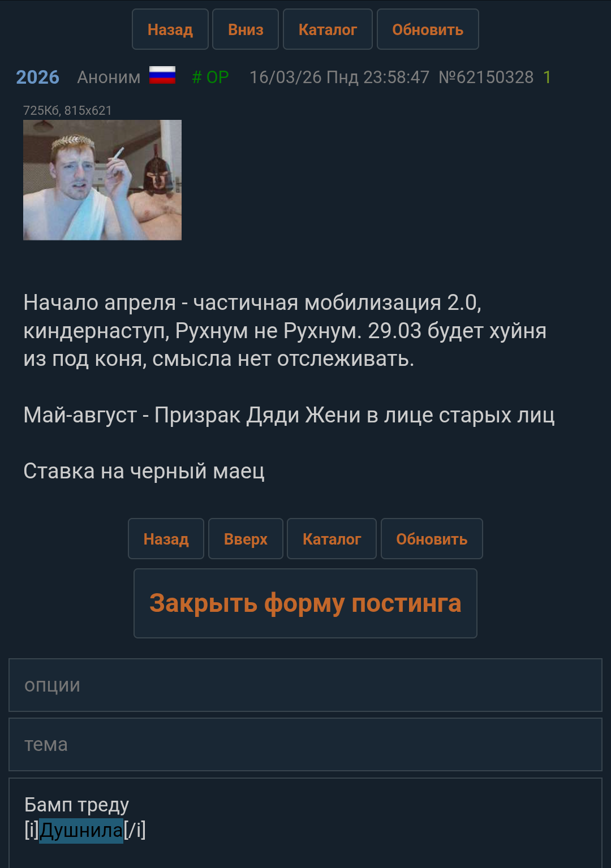Click the reply count 1 next to post number
Image resolution: width=611 pixels, height=868 pixels.
click(x=547, y=77)
